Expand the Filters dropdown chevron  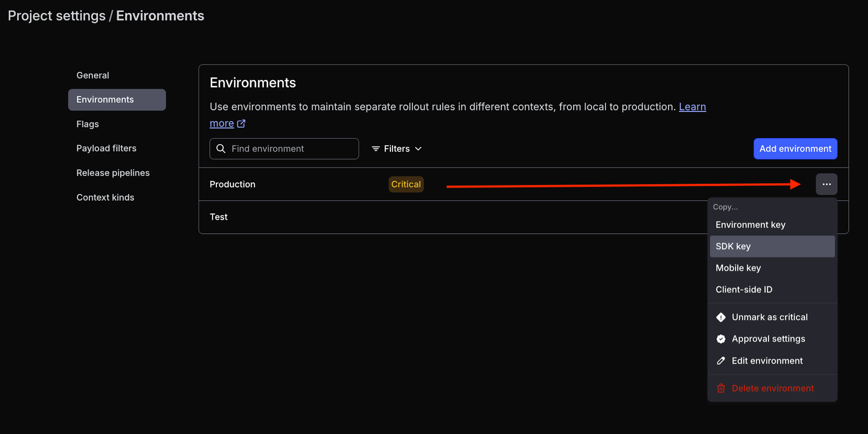(418, 148)
